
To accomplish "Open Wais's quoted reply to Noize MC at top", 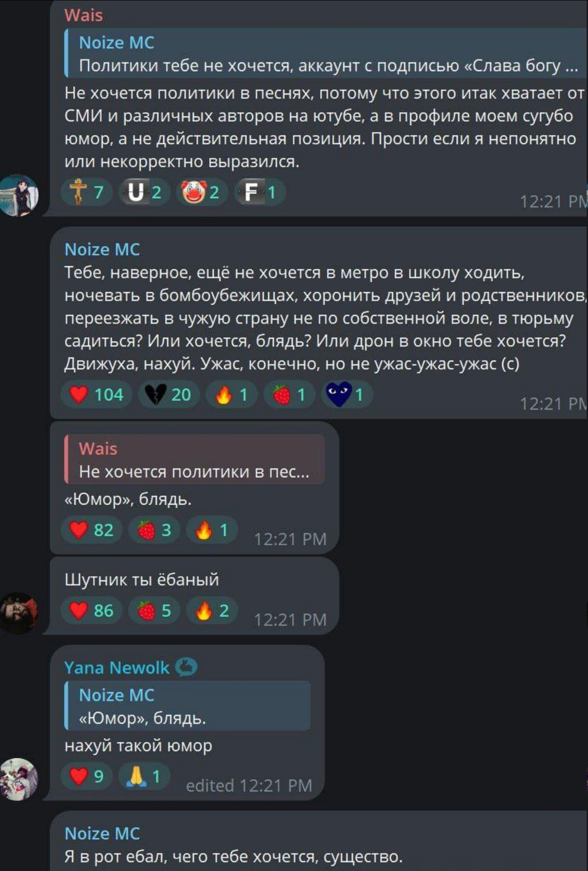I will click(x=326, y=54).
